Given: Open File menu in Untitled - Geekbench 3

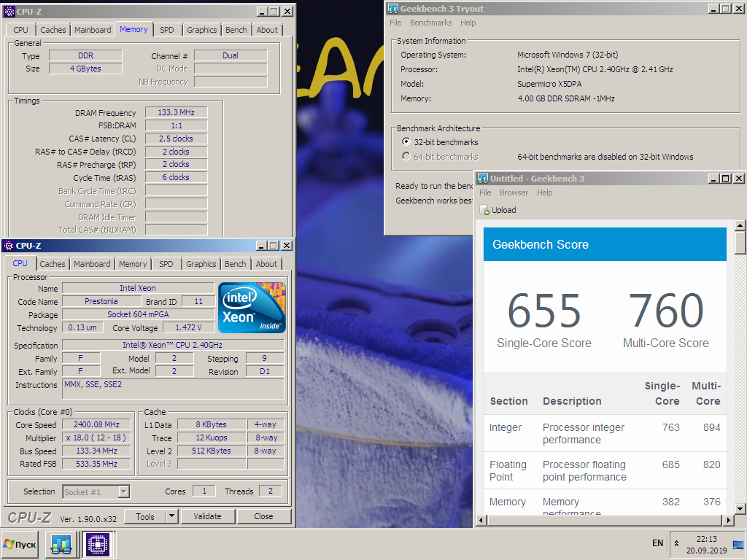Looking at the screenshot, I should 485,192.
